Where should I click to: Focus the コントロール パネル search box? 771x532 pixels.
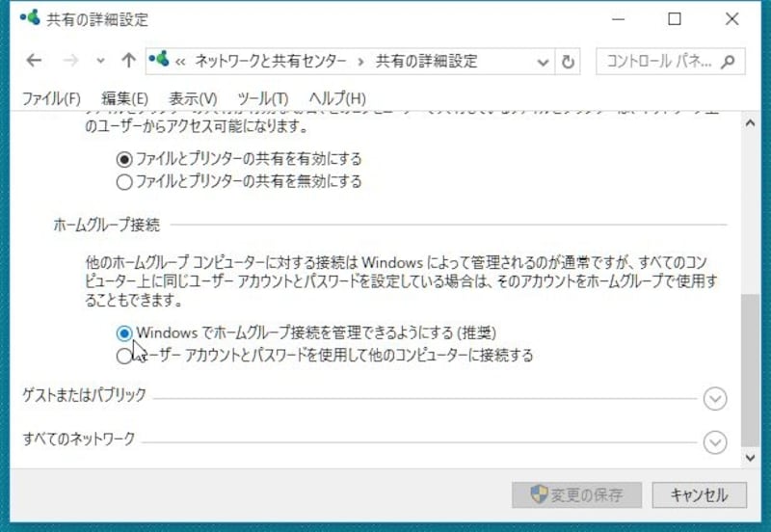point(671,62)
